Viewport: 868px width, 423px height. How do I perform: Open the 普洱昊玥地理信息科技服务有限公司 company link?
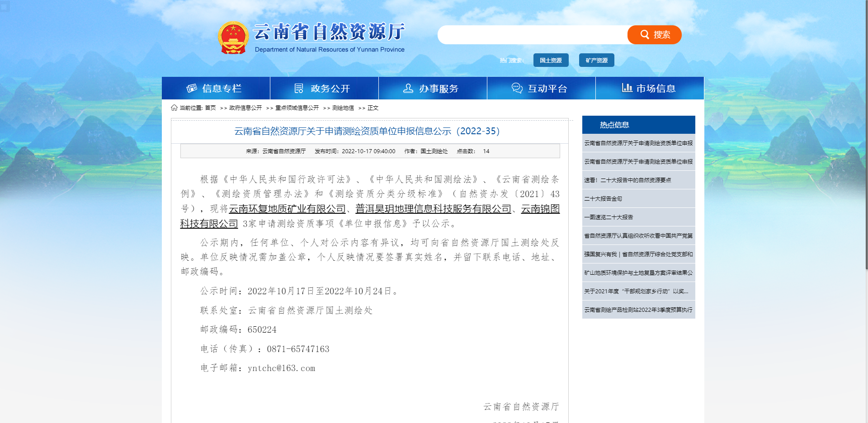(432, 209)
